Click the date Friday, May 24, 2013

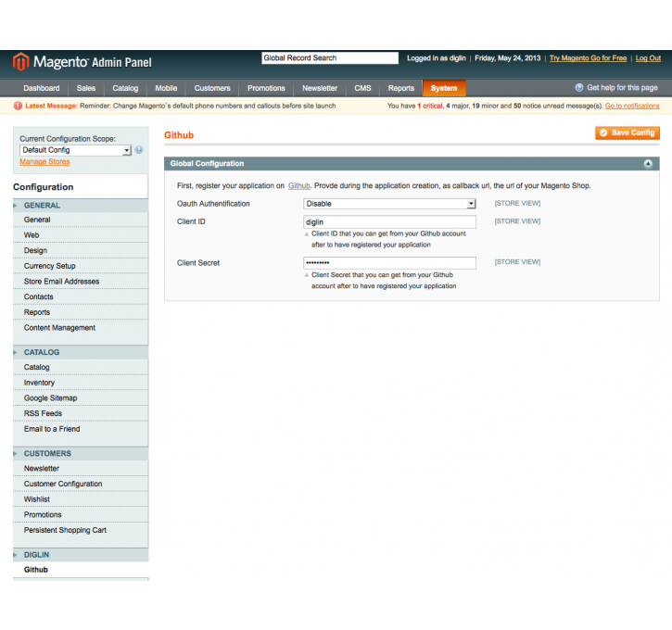click(x=507, y=58)
